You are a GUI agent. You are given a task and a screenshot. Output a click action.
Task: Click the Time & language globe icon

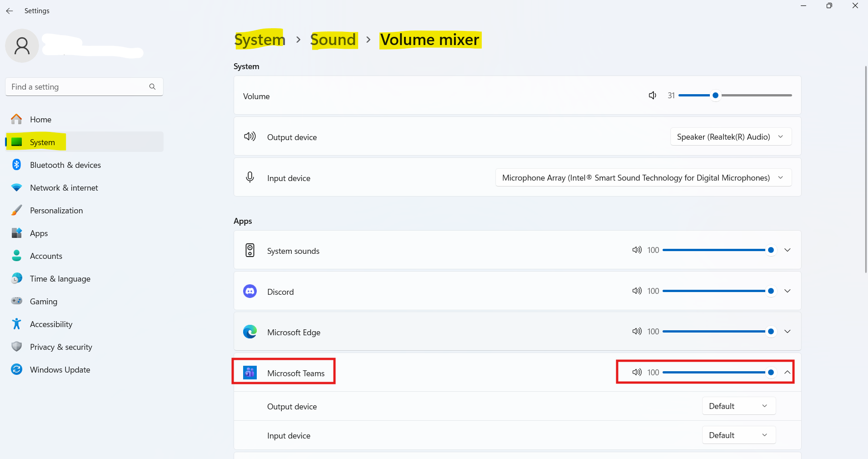(x=17, y=278)
